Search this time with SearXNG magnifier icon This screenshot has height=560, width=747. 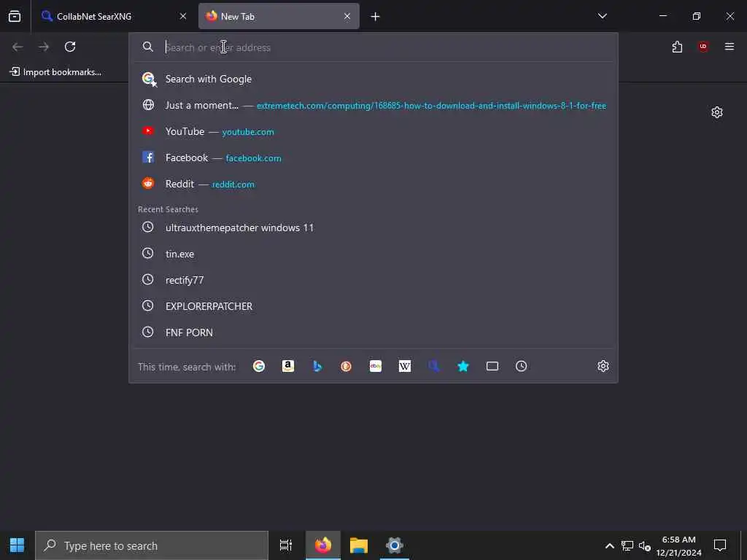pyautogui.click(x=433, y=366)
